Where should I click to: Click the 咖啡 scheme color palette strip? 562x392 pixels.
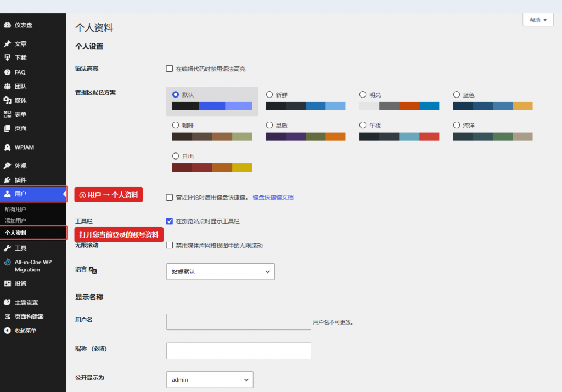(212, 137)
